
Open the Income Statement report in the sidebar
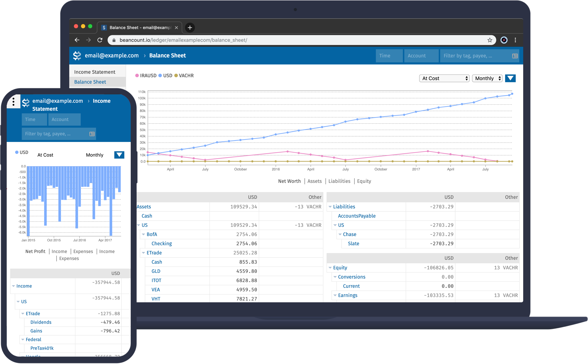click(94, 72)
